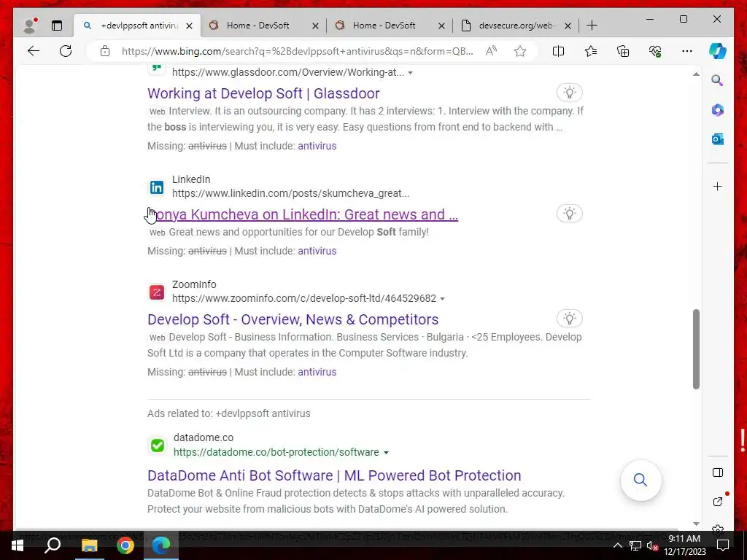This screenshot has height=560, width=747.
Task: Open Read aloud icon in address bar
Action: [491, 51]
